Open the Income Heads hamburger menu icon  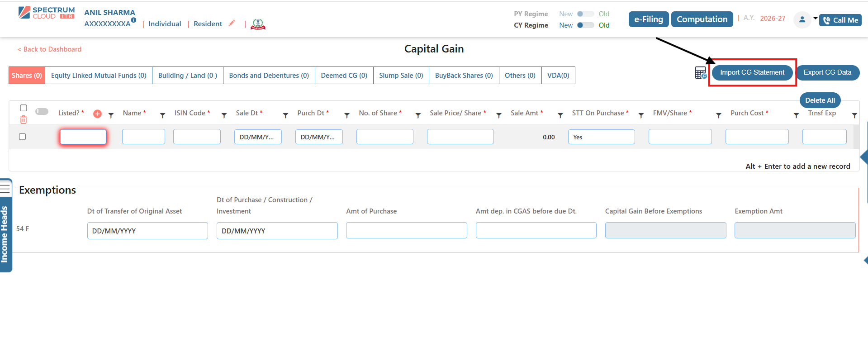5,187
